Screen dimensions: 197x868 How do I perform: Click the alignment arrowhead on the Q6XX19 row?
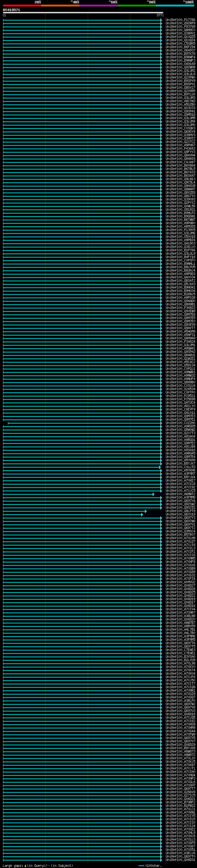142,515
